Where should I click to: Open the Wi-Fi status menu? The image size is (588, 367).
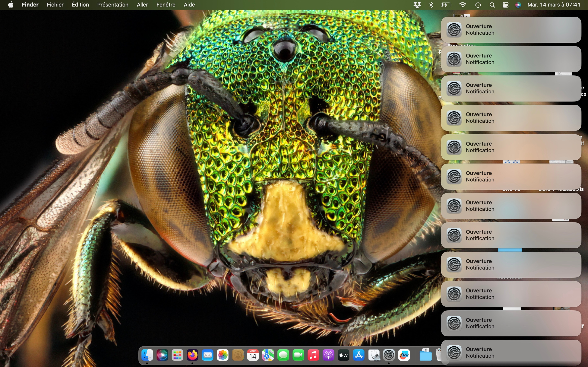pyautogui.click(x=462, y=5)
